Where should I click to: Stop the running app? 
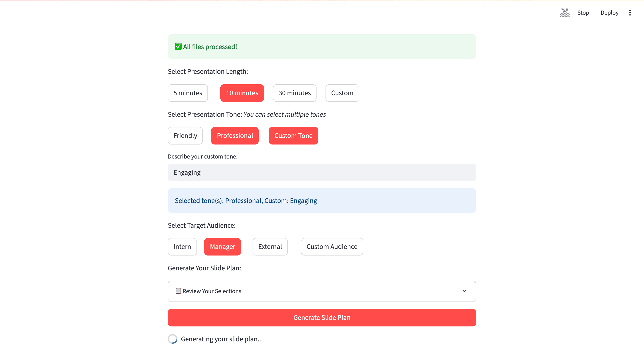pos(583,13)
